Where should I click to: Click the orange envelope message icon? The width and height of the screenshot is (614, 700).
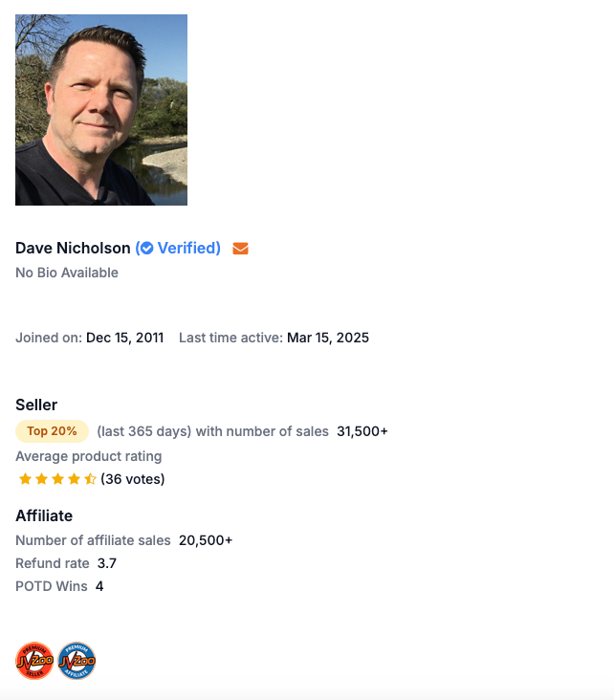click(240, 249)
